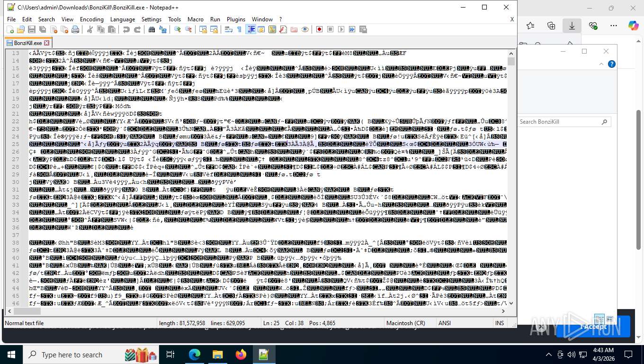This screenshot has width=644, height=364.
Task: Click the Print toolbar icon
Action: [x=75, y=29]
